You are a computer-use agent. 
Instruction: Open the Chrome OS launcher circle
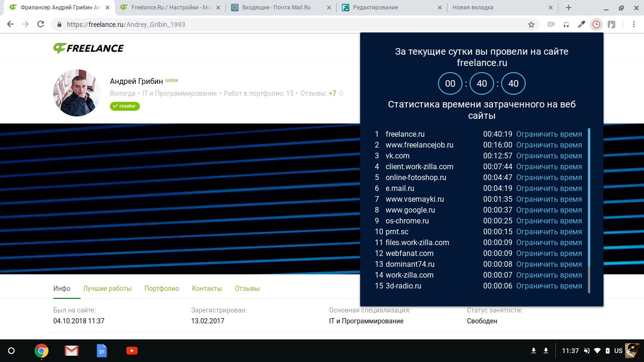(11, 351)
